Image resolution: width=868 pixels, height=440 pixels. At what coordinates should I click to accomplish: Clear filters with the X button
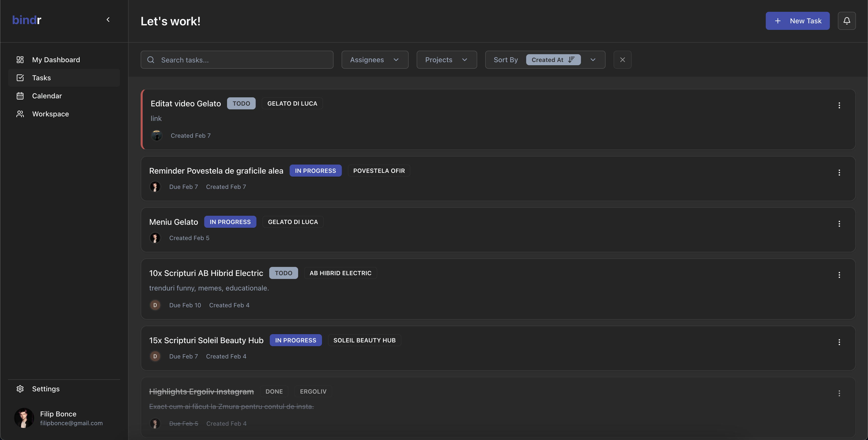tap(622, 60)
